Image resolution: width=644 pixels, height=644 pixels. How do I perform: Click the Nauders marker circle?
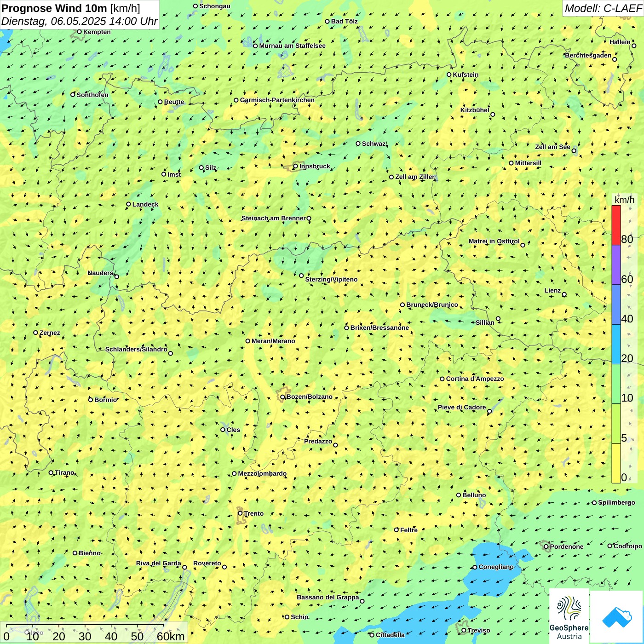click(117, 276)
